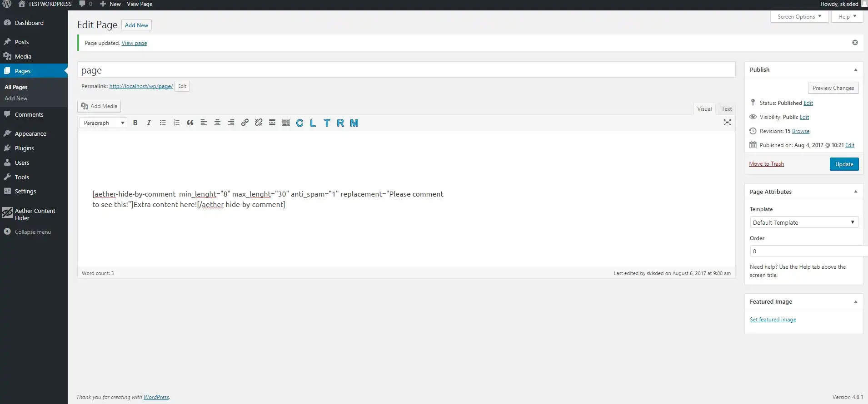The height and width of the screenshot is (404, 868).
Task: Click the blue Update button
Action: (x=844, y=164)
